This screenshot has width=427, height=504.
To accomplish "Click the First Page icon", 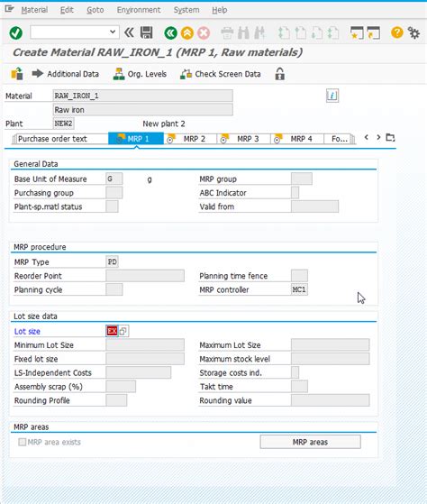I will pyautogui.click(x=284, y=32).
